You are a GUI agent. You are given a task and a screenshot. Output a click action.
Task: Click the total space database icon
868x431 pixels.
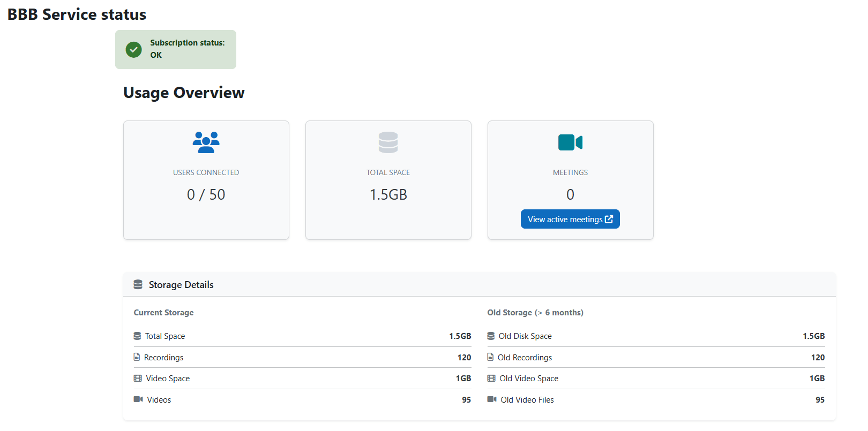388,142
